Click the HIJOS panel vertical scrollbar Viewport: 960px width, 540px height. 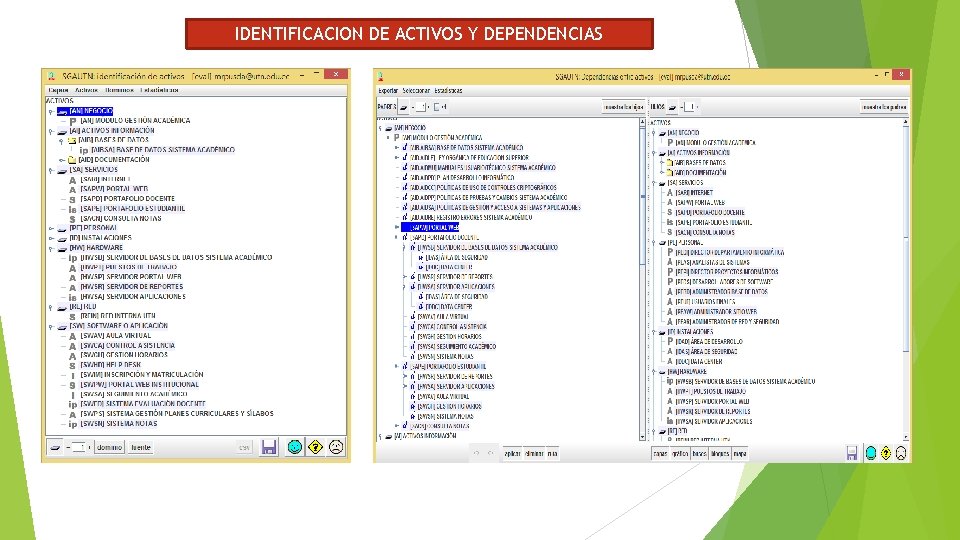[x=906, y=279]
